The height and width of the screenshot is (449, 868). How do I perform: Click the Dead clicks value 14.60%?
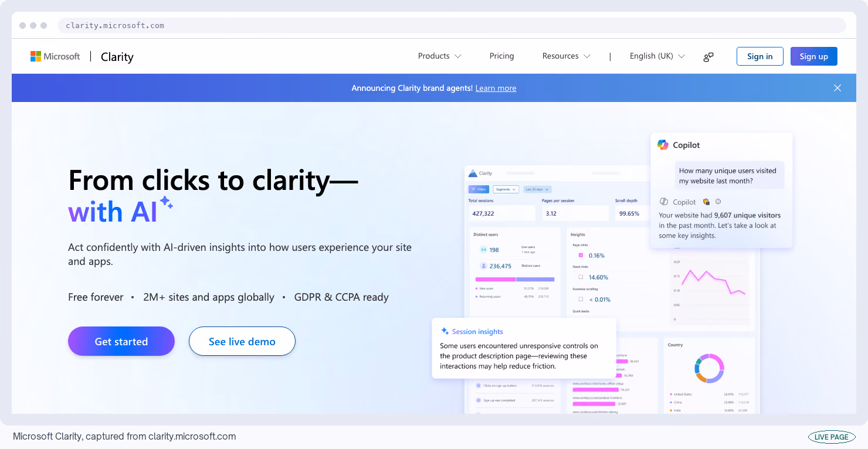[x=598, y=277]
